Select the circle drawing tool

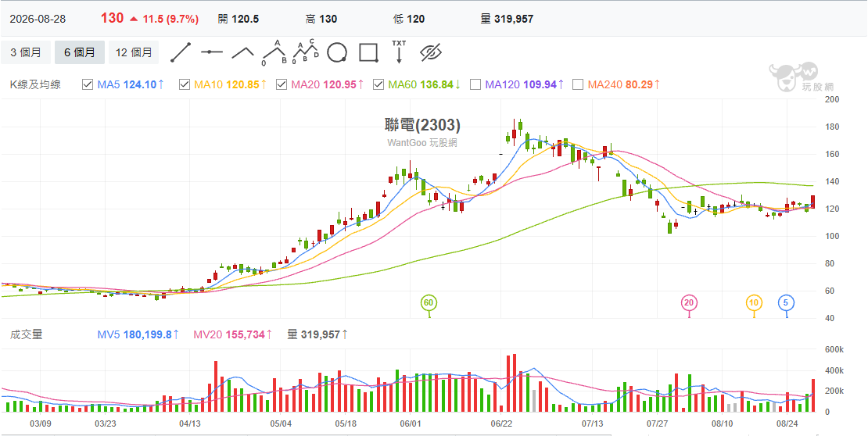click(x=336, y=52)
